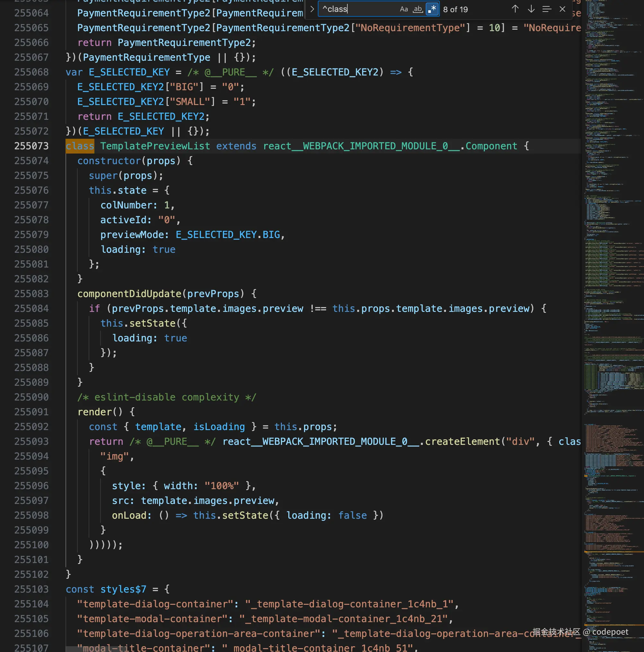Enable Find in Selection icon
This screenshot has width=644, height=652.
546,9
